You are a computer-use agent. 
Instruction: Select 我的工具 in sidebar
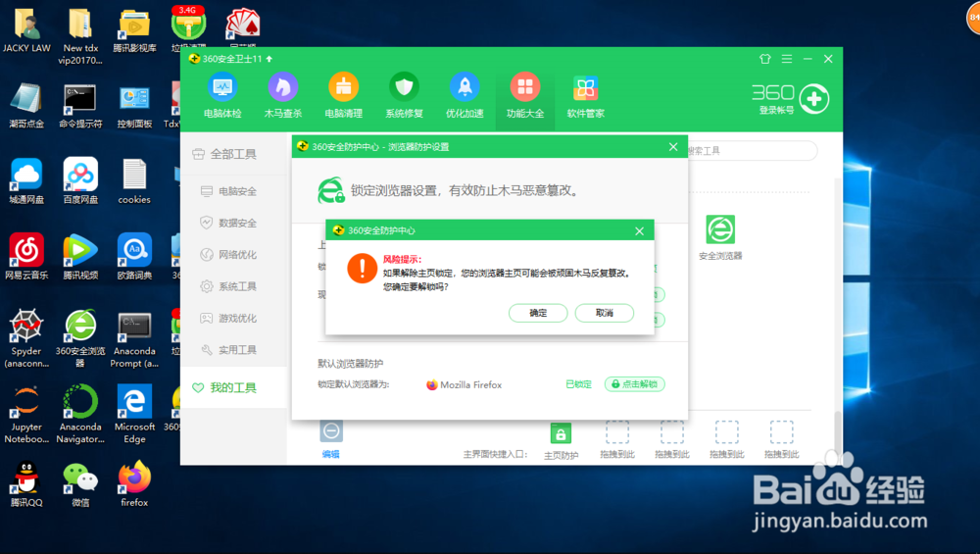point(233,387)
